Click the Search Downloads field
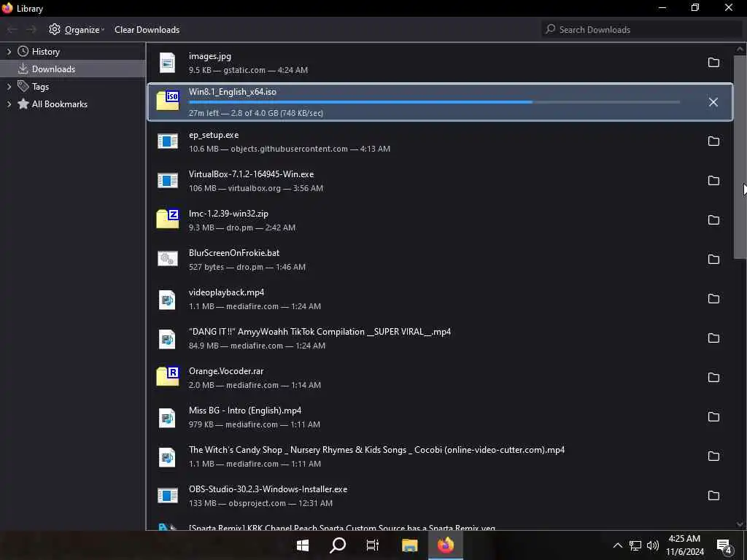 pos(641,29)
